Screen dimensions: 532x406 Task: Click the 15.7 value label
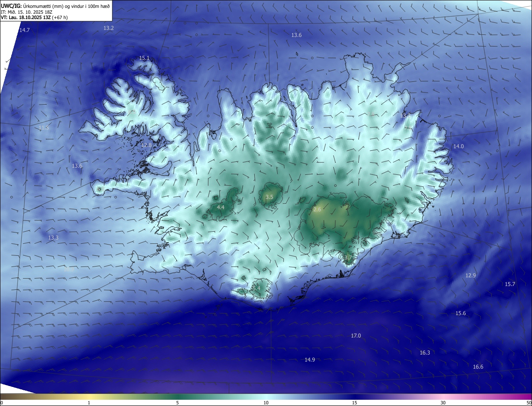point(510,284)
